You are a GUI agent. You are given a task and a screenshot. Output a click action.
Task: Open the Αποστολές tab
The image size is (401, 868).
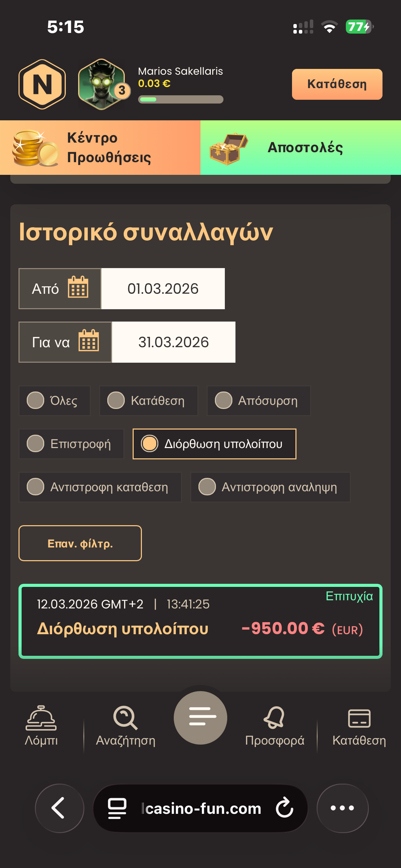tap(301, 147)
